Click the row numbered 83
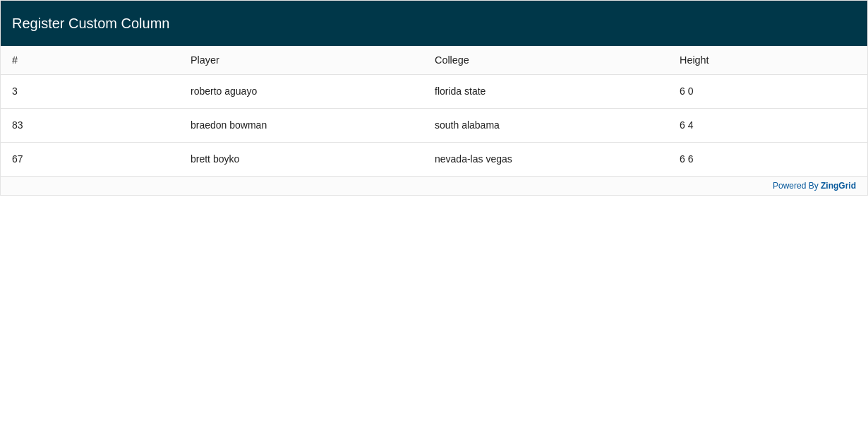This screenshot has width=868, height=445. click(x=18, y=125)
